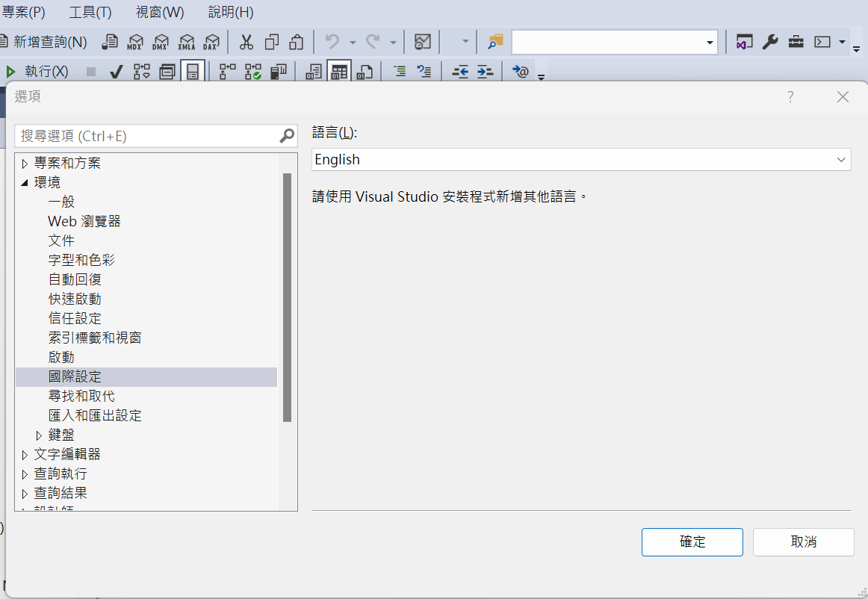Toggle Include Live Query Statistics icon
The image size is (868, 599).
[x=253, y=72]
